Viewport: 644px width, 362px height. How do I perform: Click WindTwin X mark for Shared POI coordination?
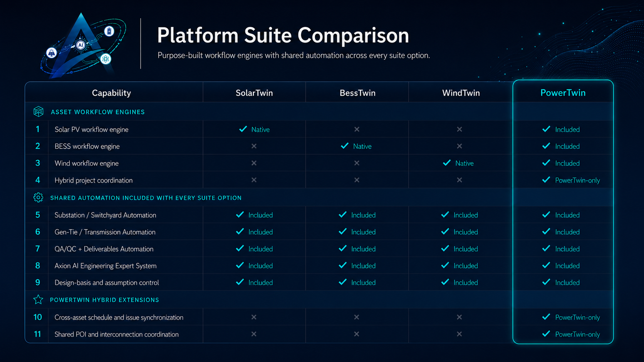460,334
